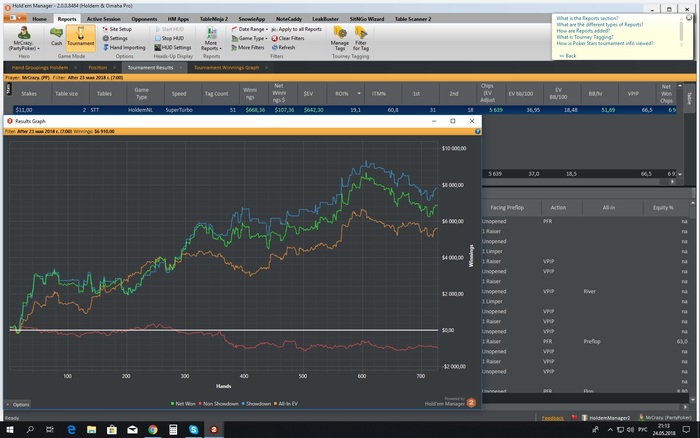
Task: Open HUD Settings
Action: point(173,47)
